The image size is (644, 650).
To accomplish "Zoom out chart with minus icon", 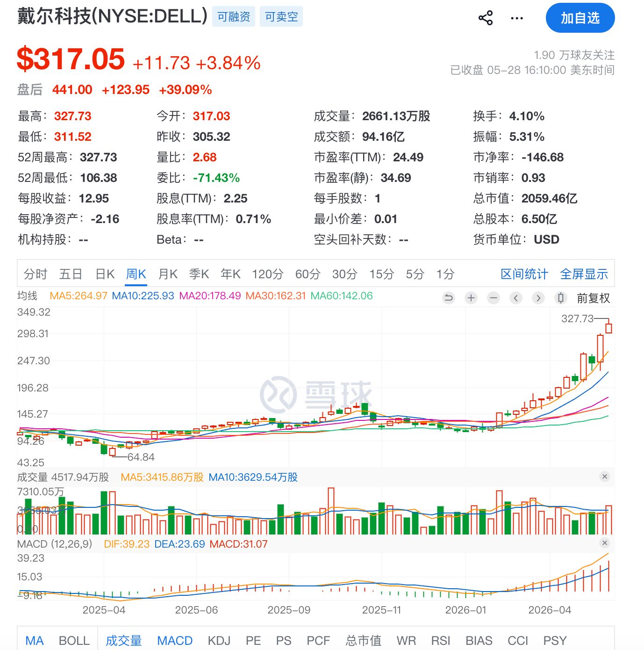I will coord(494,298).
